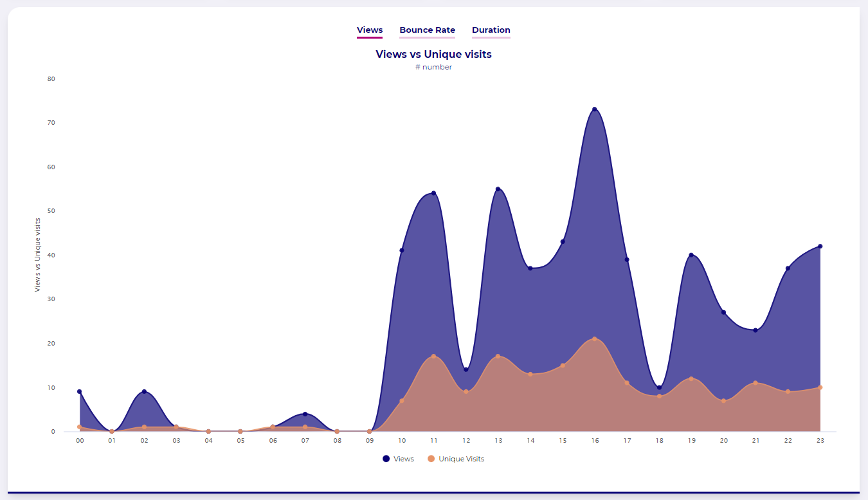Select the Views peak point at hour 16
This screenshot has width=868, height=500.
[x=595, y=109]
